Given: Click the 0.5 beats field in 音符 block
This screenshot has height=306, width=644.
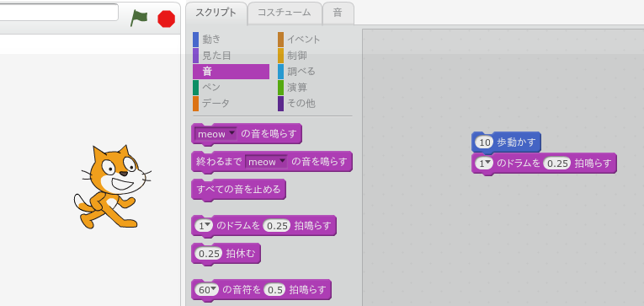Looking at the screenshot, I should (x=274, y=290).
